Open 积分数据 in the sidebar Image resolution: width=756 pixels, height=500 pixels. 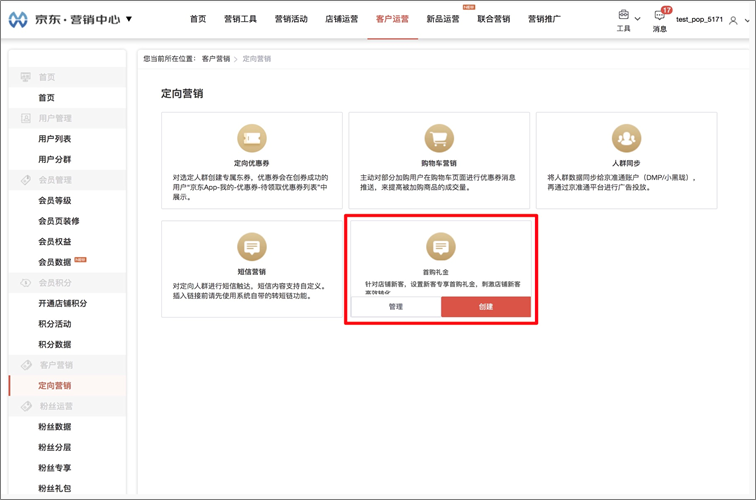coord(54,344)
